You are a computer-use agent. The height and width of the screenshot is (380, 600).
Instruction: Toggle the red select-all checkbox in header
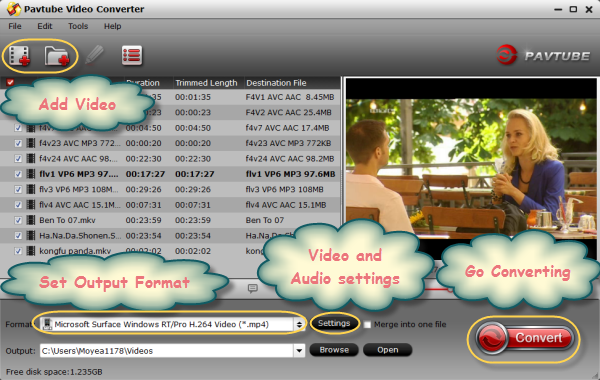click(x=10, y=82)
